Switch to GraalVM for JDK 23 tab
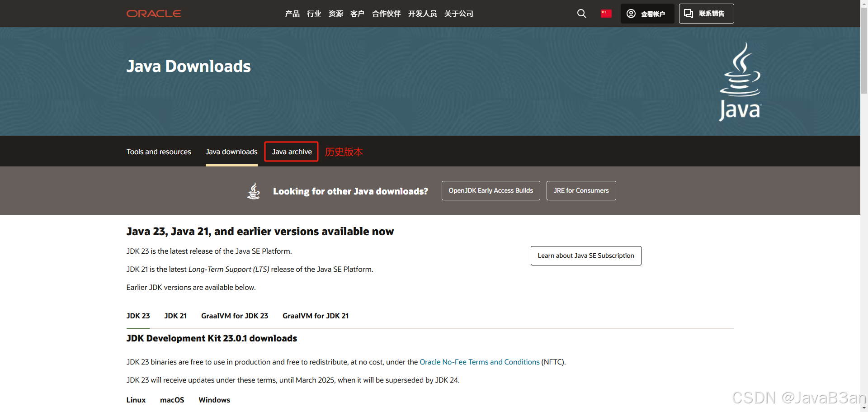Viewport: 868px width, 412px height. [x=235, y=316]
